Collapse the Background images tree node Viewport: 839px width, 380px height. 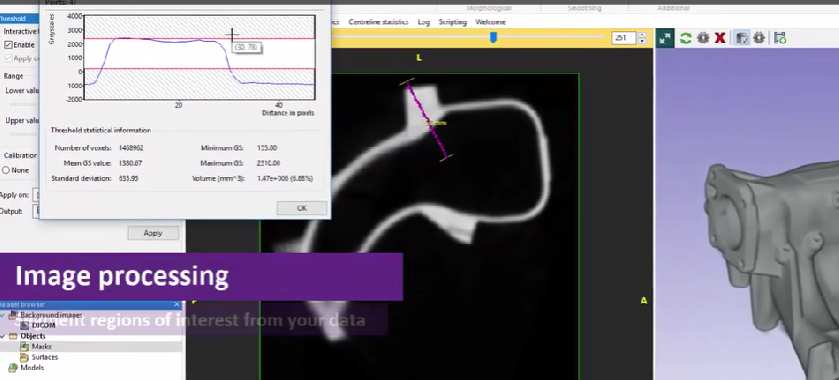3,315
